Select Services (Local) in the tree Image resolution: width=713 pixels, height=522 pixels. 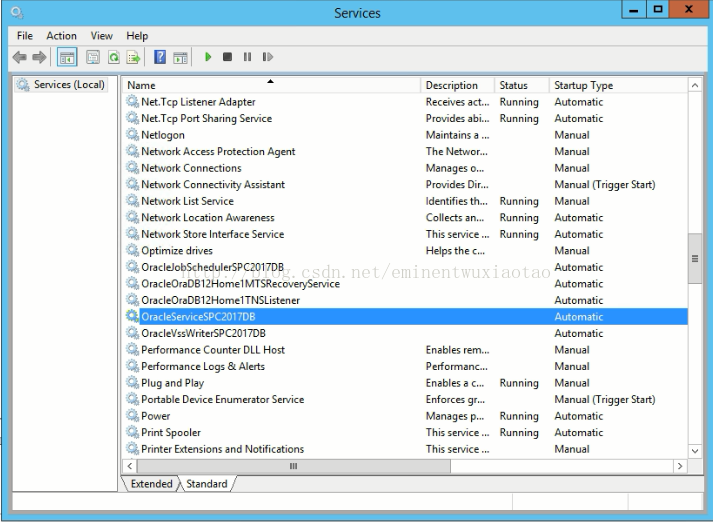point(68,85)
